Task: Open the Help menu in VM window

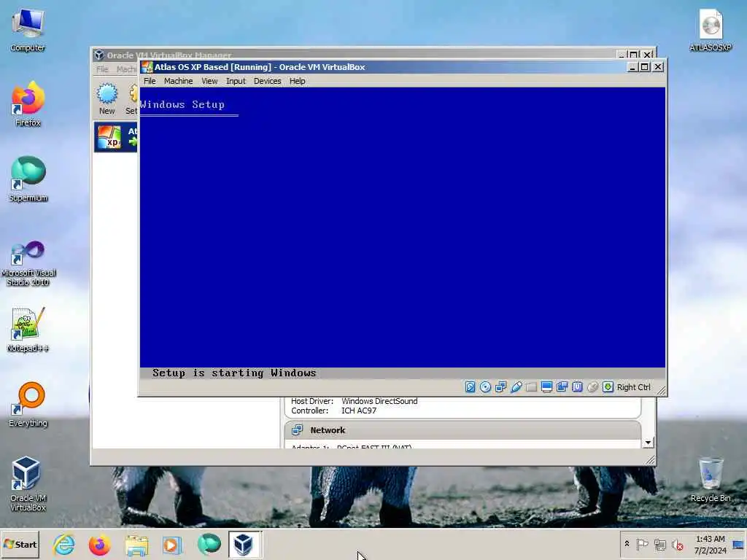Action: pos(298,81)
